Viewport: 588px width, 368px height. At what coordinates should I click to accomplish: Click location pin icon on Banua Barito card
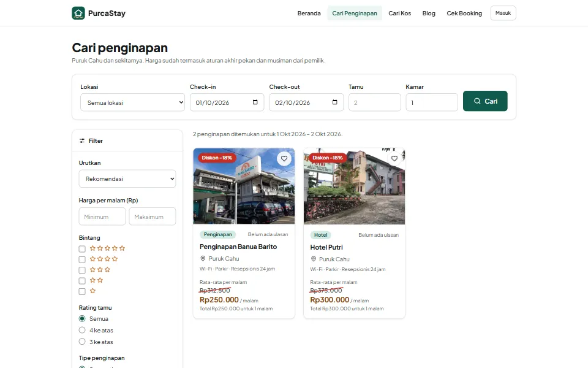tap(203, 258)
